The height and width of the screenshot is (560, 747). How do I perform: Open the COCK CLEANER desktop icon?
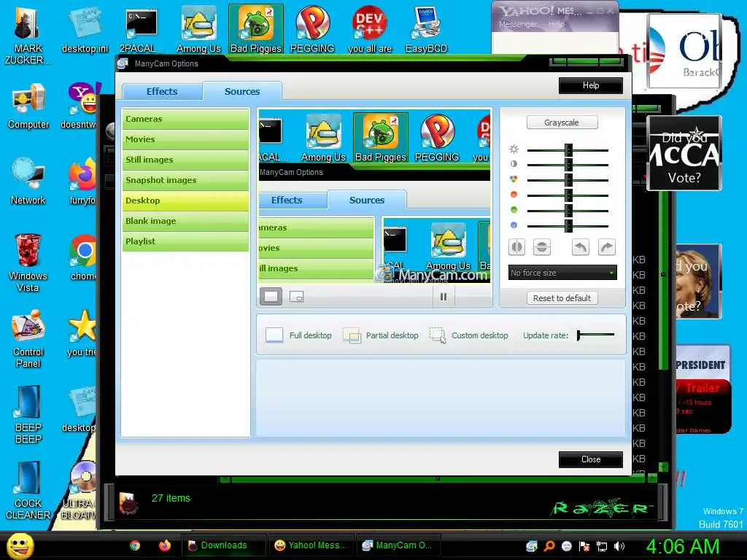(x=28, y=490)
